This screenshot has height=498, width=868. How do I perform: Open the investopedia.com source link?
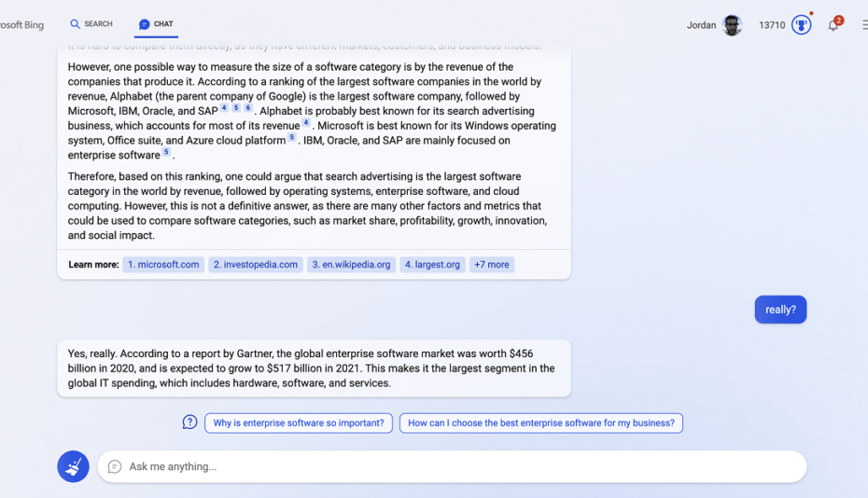256,265
